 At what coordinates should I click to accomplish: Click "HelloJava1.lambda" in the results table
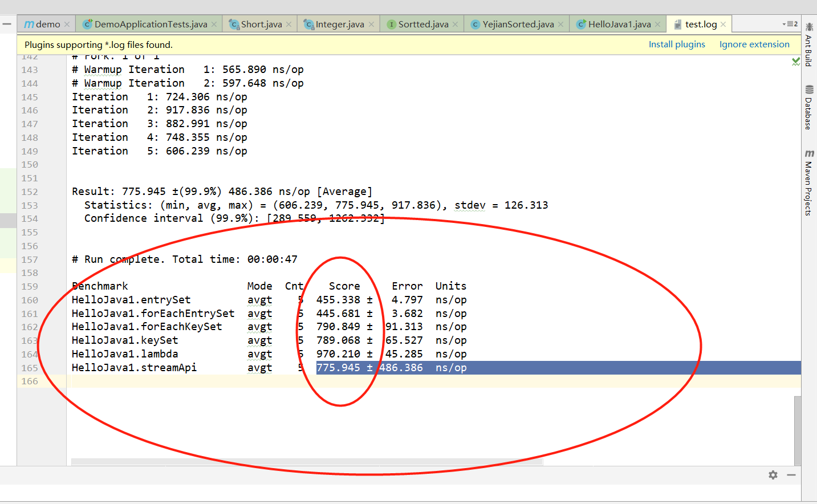(x=125, y=354)
